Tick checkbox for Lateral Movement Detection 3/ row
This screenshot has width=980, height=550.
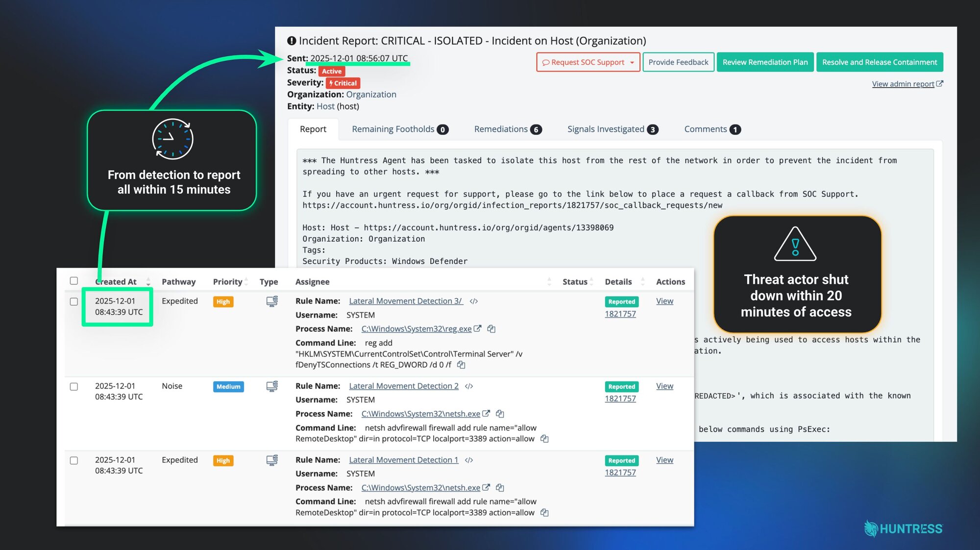tap(74, 301)
